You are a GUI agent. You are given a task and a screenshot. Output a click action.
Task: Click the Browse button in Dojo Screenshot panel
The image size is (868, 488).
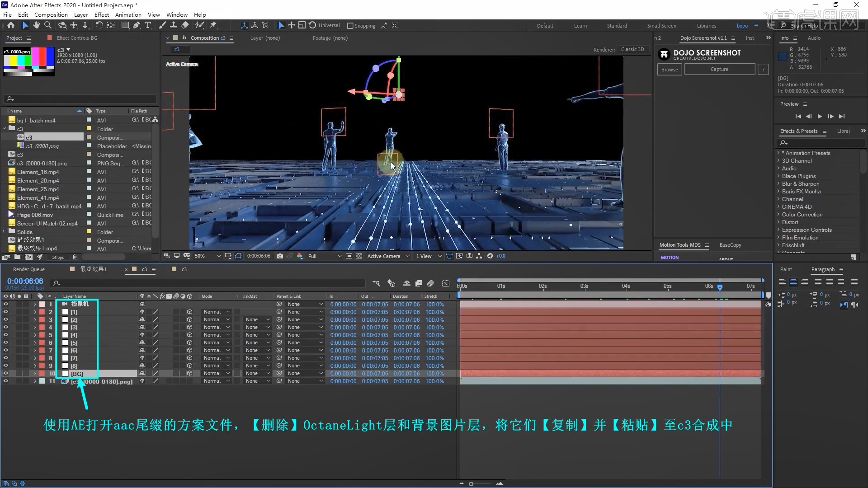pos(670,69)
